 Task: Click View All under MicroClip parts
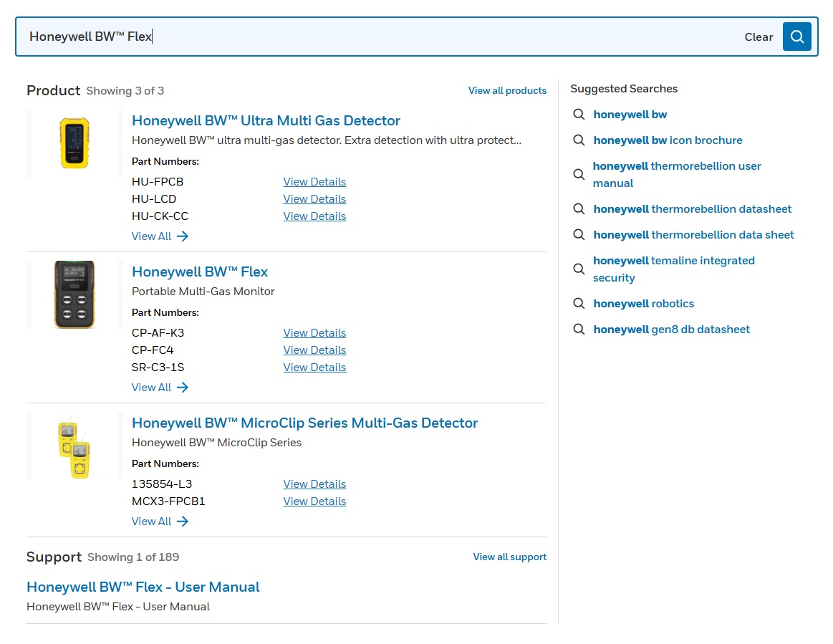(x=160, y=522)
